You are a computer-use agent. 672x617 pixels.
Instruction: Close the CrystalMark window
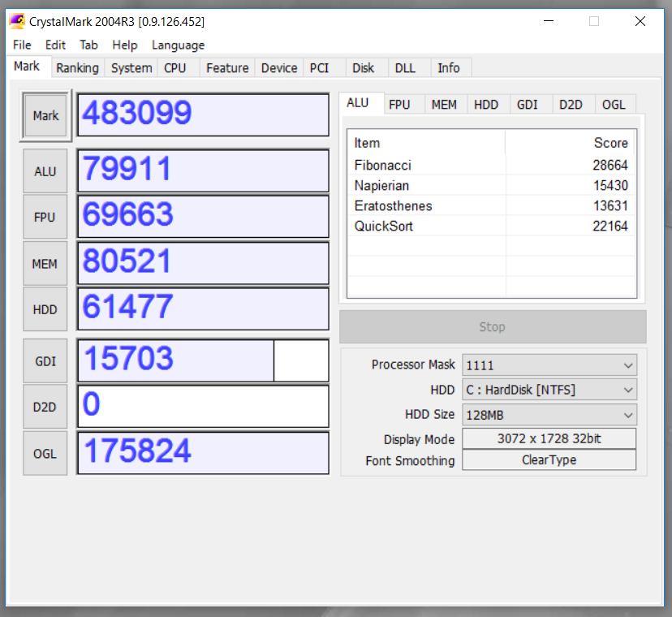[640, 21]
